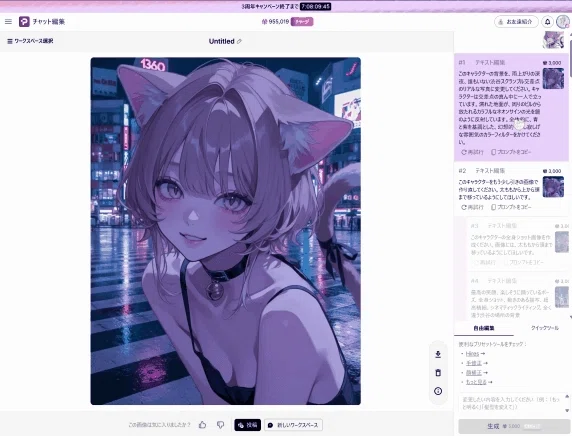Screen dimensions: 572x436
Task: Dislike the image with thumbs down
Action: (x=220, y=425)
